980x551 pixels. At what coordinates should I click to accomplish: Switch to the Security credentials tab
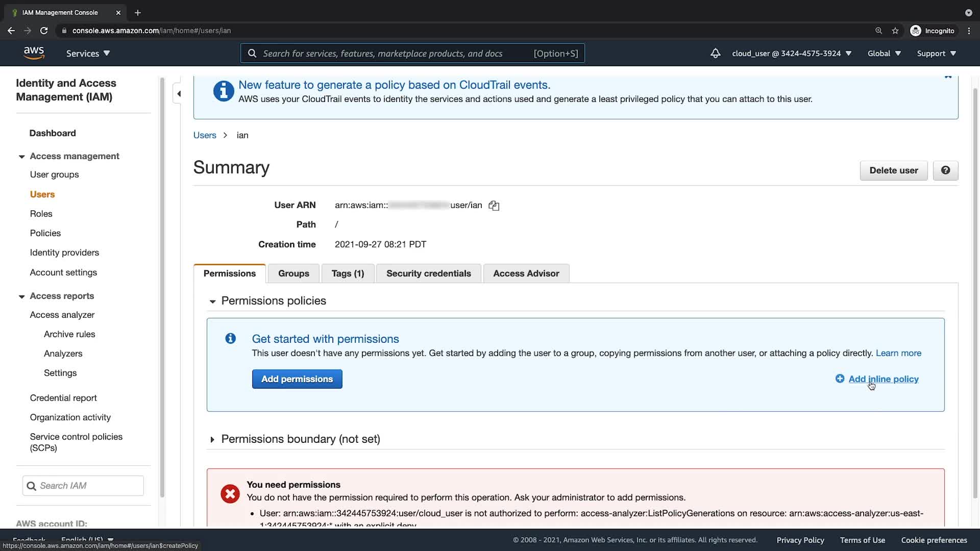(428, 273)
